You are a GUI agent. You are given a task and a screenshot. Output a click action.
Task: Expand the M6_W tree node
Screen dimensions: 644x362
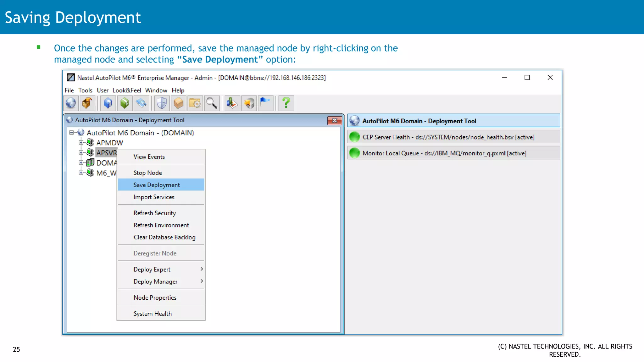point(81,173)
